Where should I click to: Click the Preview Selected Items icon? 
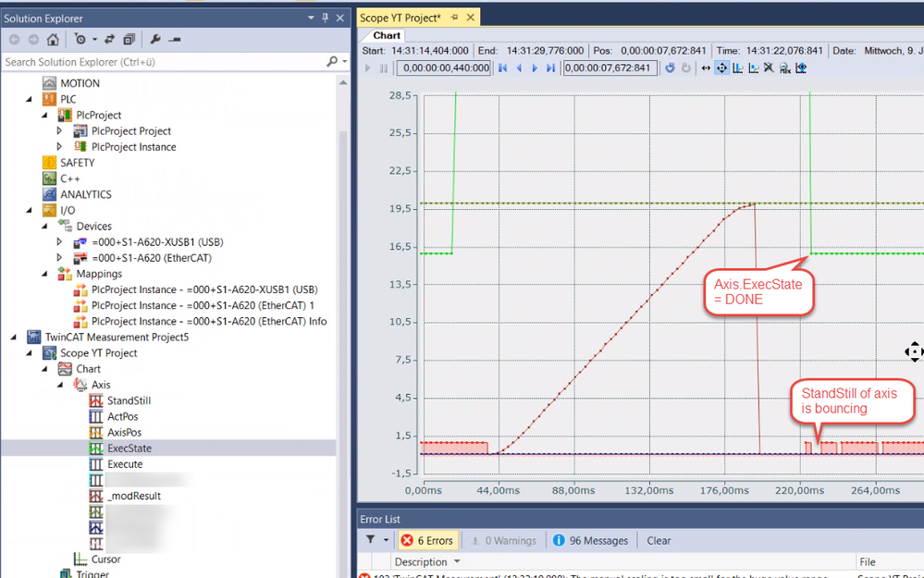(x=175, y=40)
